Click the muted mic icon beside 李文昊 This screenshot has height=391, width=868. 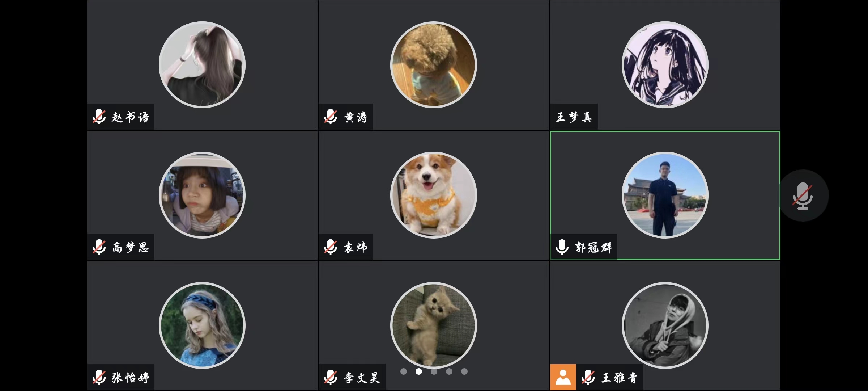(331, 377)
